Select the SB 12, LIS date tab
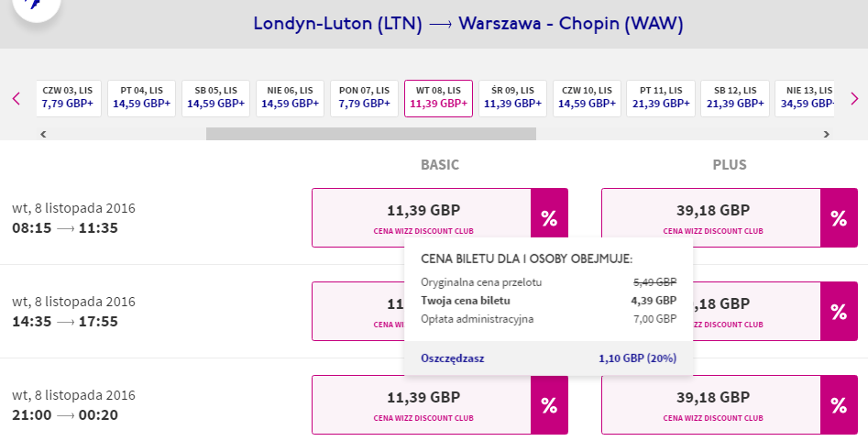868x441 pixels. [735, 99]
